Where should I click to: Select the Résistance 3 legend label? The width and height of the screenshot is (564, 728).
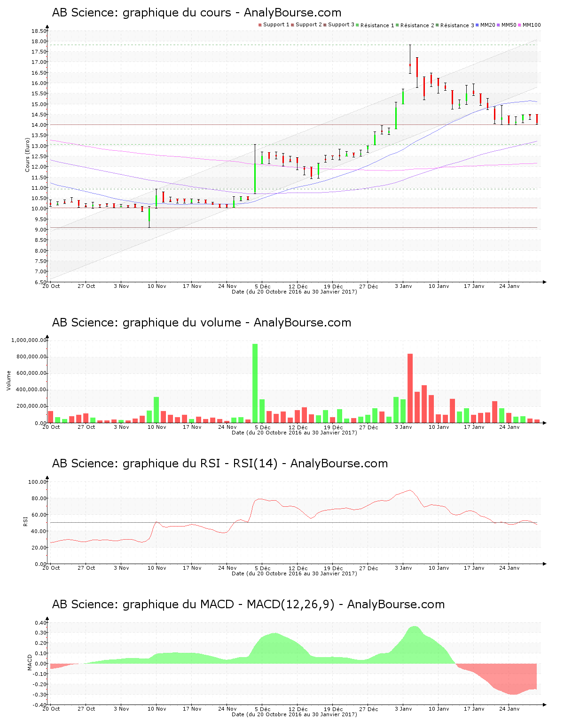(457, 25)
